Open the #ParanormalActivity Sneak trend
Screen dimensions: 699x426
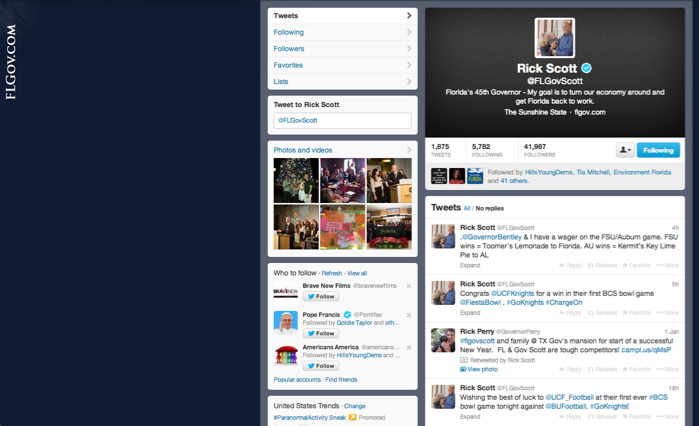tap(310, 418)
